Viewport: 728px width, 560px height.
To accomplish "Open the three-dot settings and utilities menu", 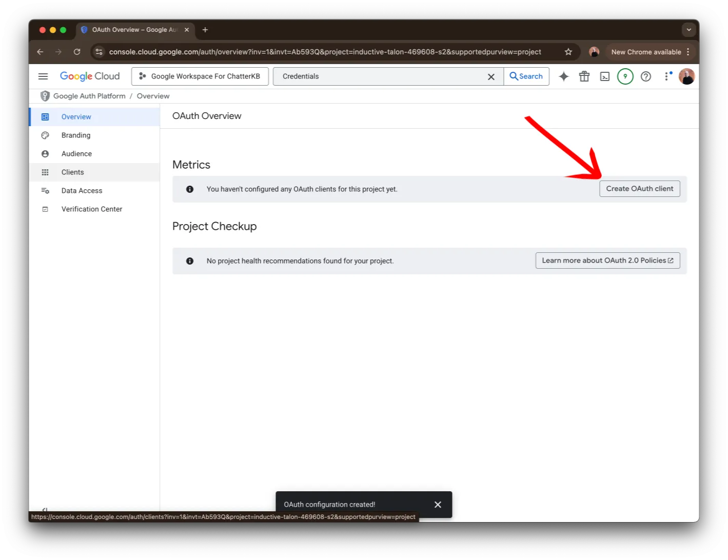I will tap(666, 76).
